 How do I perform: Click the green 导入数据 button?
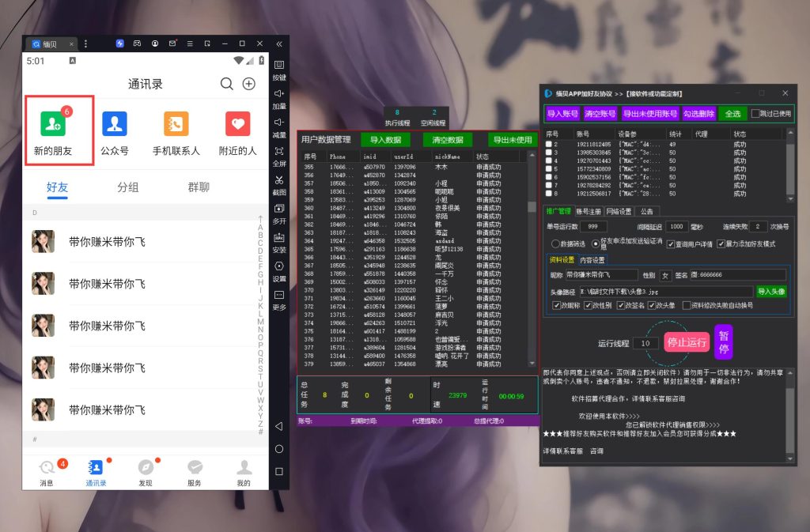click(x=385, y=140)
